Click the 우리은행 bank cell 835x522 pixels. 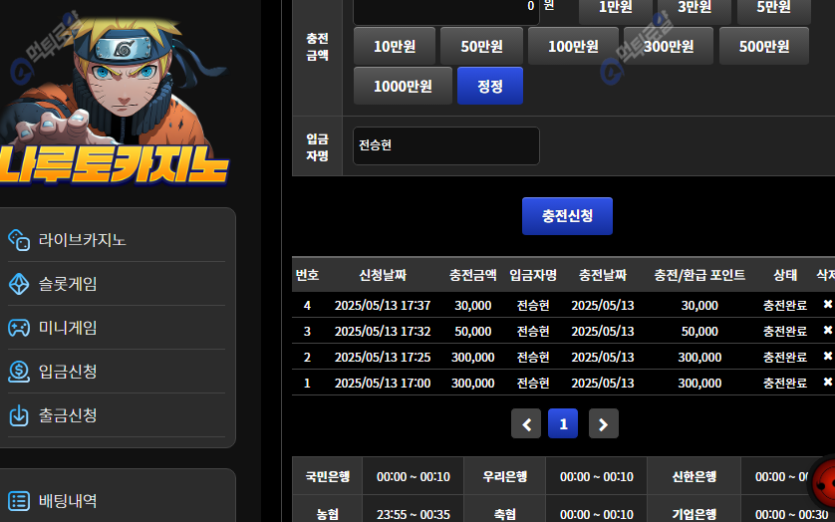pos(505,476)
